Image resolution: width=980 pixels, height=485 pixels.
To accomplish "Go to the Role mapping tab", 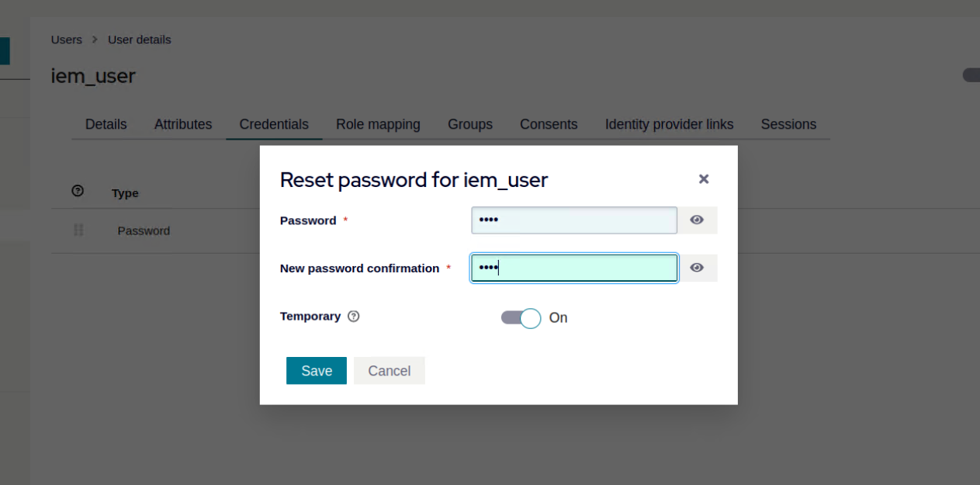I will 378,124.
